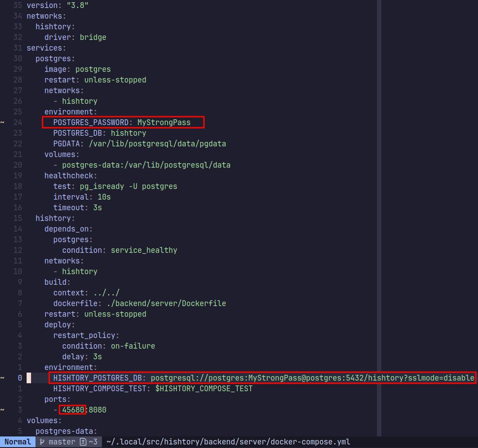Click the cursor block on line 0

(29, 378)
